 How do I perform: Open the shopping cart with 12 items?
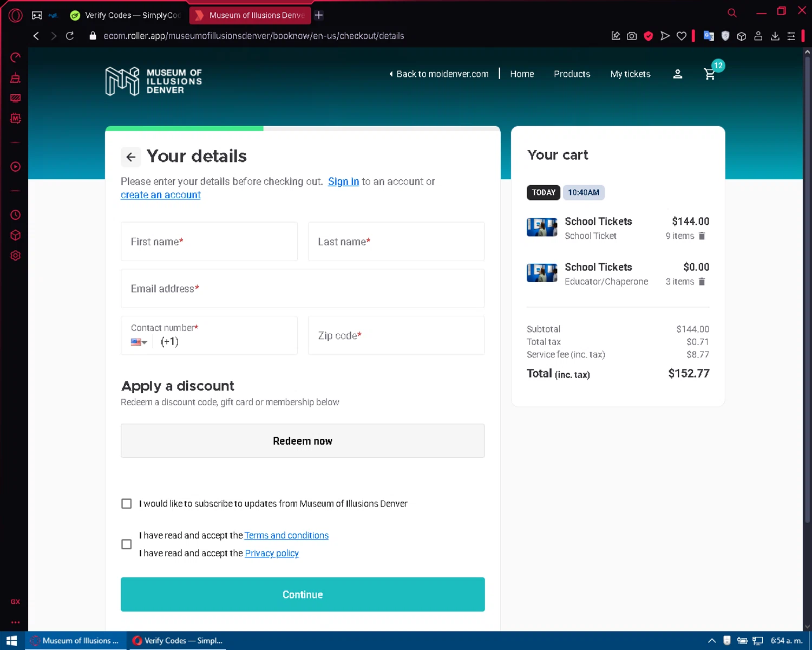[710, 74]
